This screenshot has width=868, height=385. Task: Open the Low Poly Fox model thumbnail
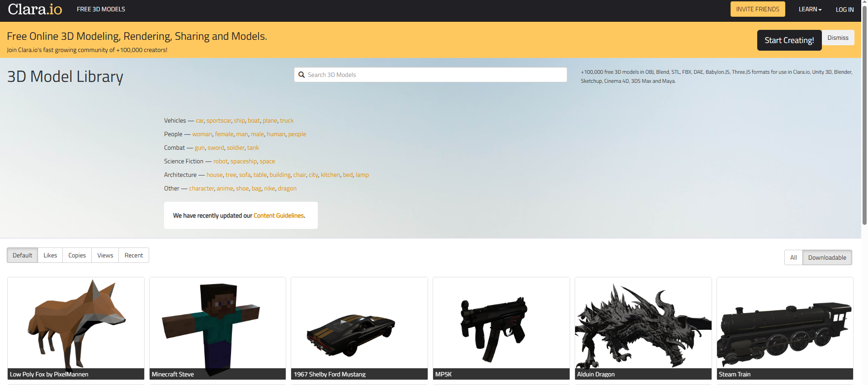tap(75, 323)
